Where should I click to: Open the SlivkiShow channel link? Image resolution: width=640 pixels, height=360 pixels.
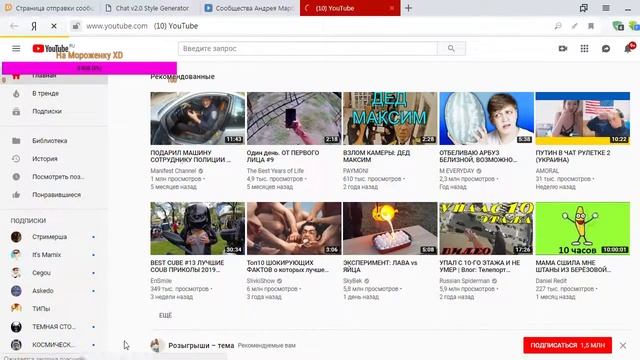click(x=261, y=281)
